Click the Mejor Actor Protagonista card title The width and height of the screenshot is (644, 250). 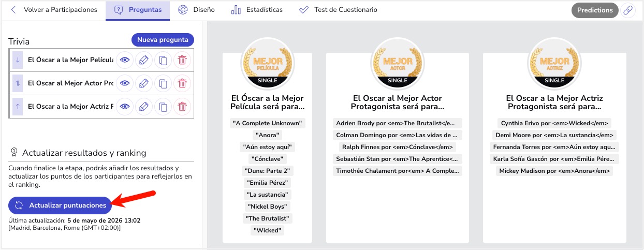coord(398,102)
